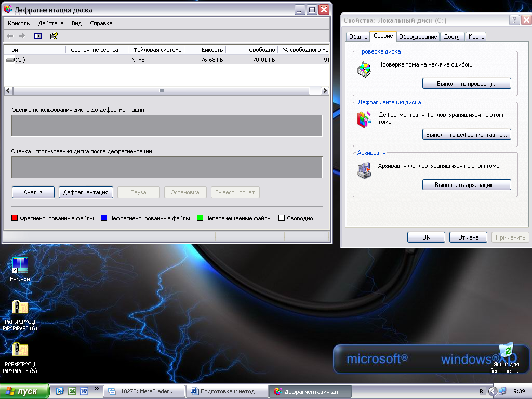Switch to Подготовка к метод... Word taskbar item
The image size is (532, 399).
(x=227, y=391)
